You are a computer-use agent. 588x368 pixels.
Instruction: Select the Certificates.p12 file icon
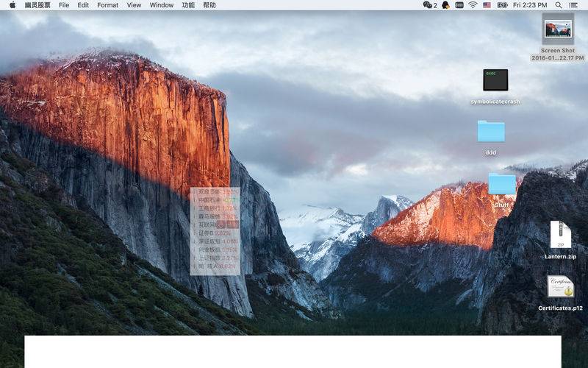[x=560, y=287]
